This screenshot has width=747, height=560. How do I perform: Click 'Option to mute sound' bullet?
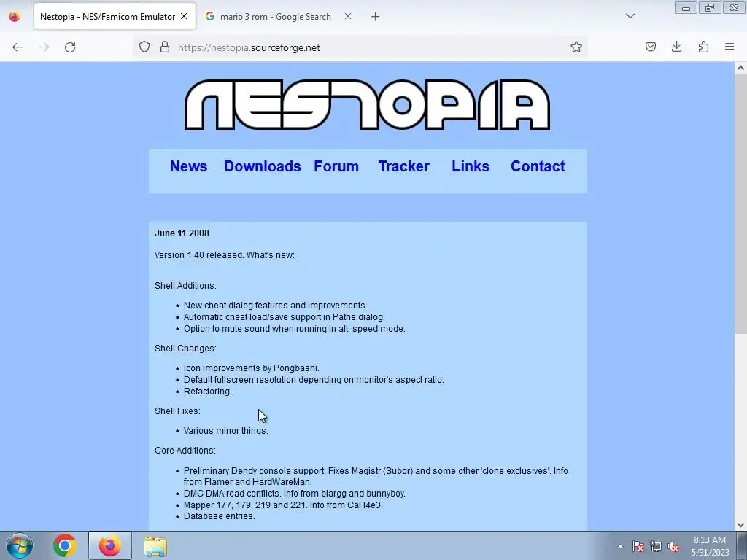click(x=295, y=329)
